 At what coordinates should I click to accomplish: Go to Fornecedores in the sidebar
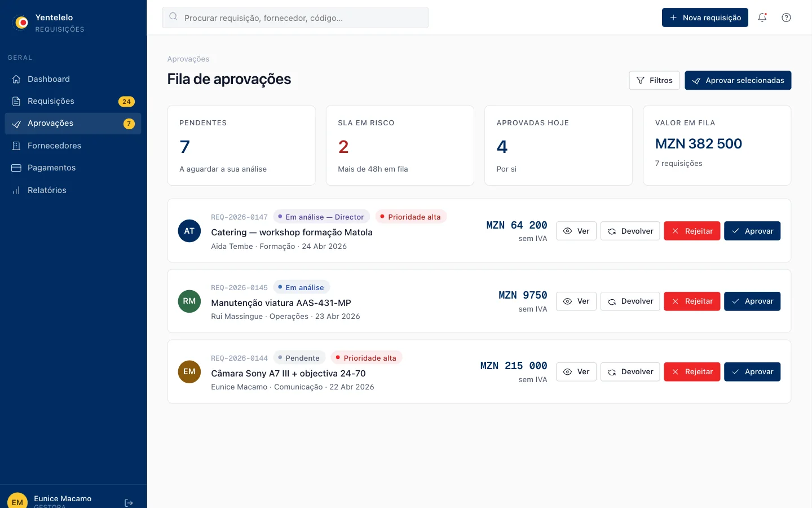[x=73, y=146]
